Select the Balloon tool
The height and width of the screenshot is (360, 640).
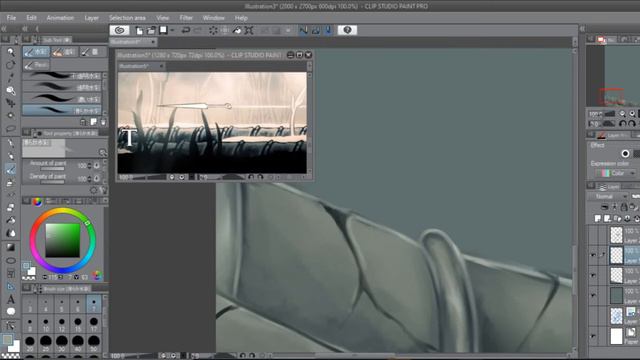tap(11, 312)
